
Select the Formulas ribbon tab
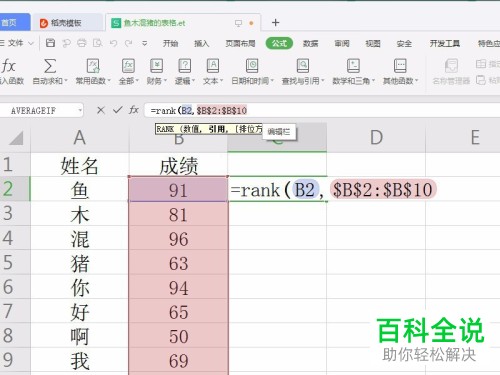pos(279,43)
